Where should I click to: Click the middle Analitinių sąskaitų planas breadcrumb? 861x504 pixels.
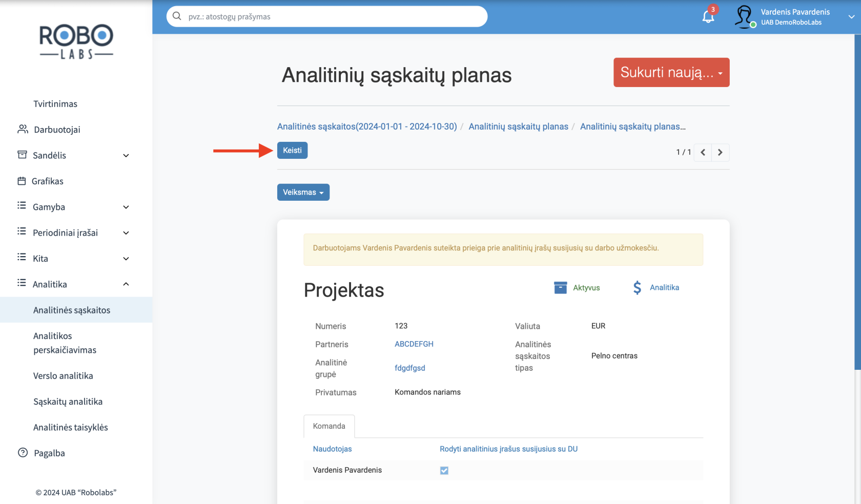pos(518,127)
